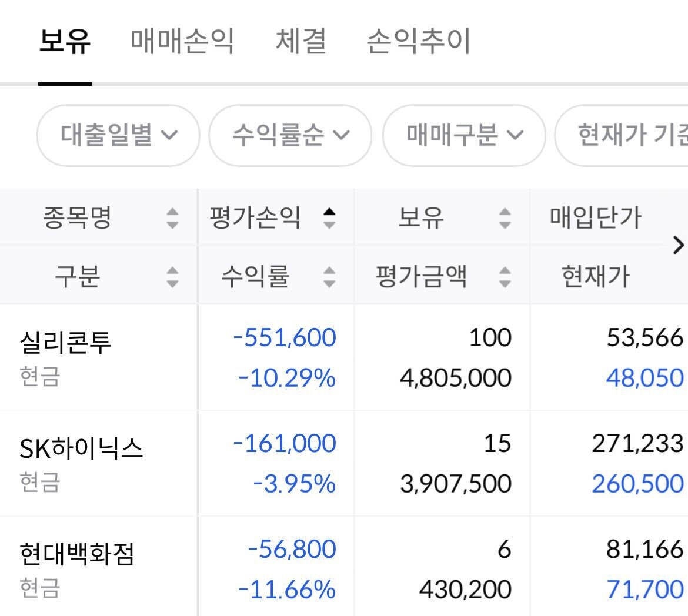Sort holdings by 평가금액 using its arrows

point(505,276)
